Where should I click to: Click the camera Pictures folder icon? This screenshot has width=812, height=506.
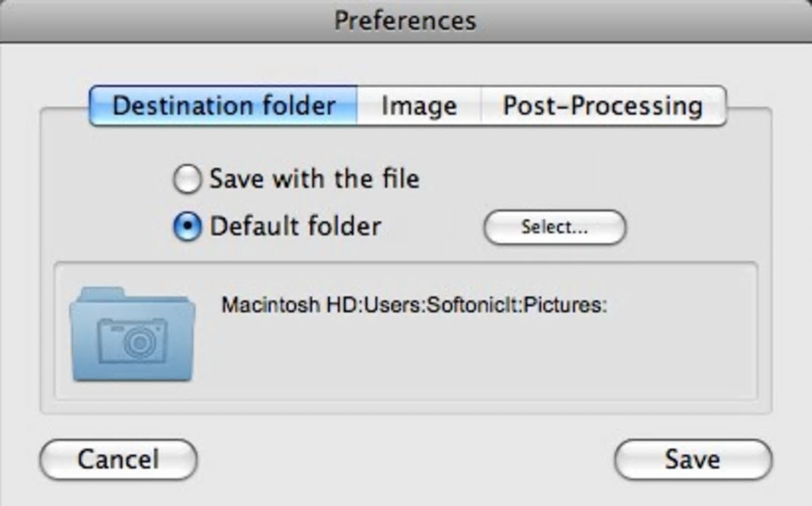coord(132,335)
